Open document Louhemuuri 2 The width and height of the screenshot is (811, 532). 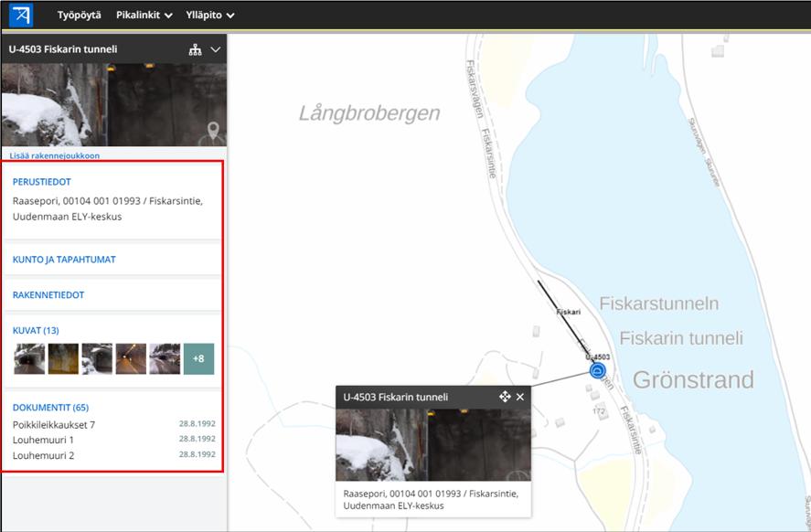pyautogui.click(x=44, y=455)
